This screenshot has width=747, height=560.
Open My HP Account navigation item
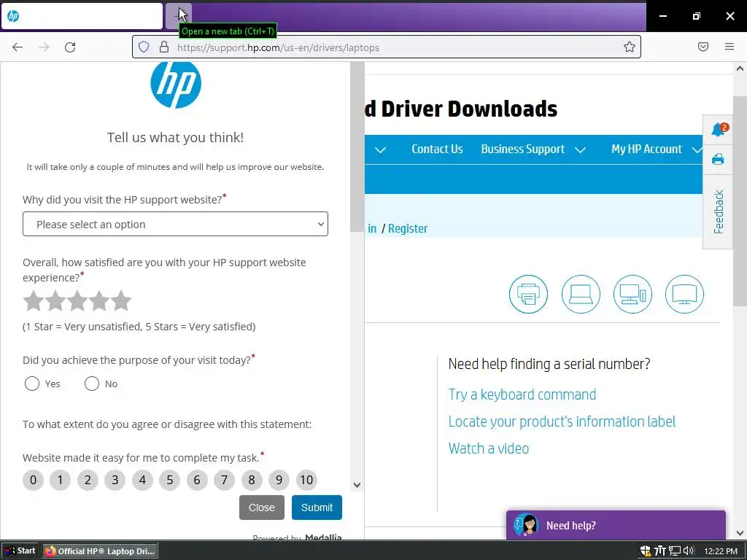[x=646, y=149]
